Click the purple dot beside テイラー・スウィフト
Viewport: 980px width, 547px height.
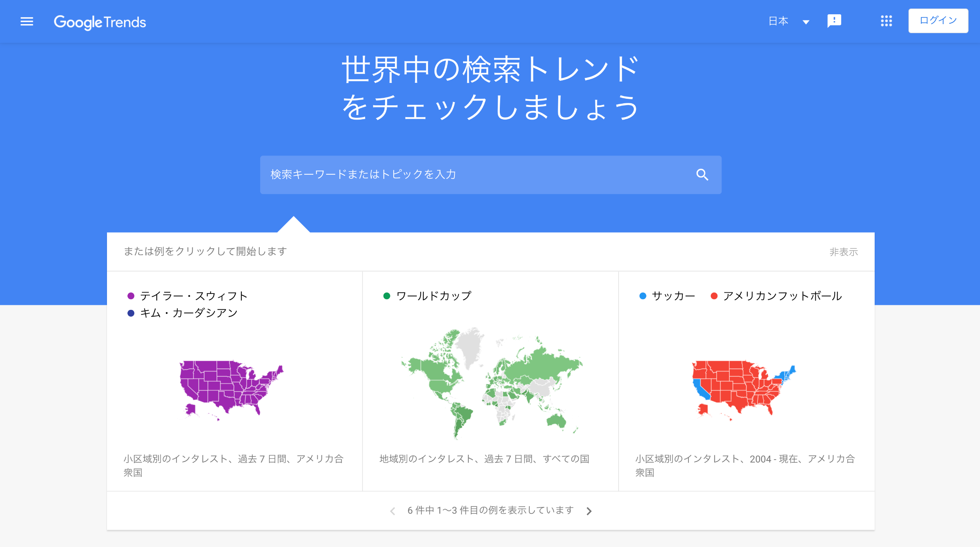click(131, 296)
